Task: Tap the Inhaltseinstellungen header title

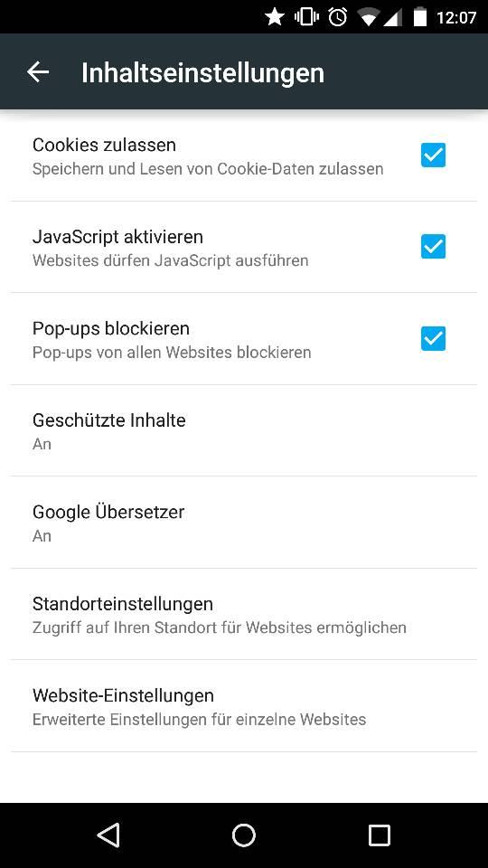Action: pos(202,72)
